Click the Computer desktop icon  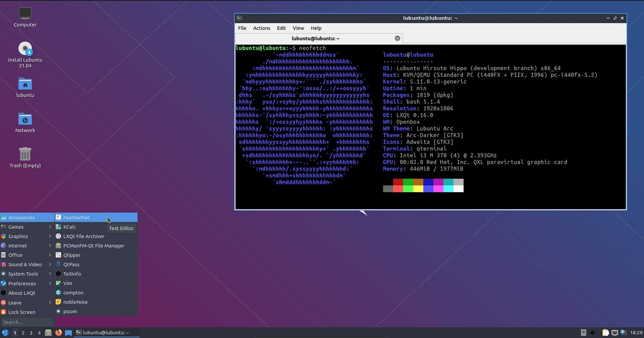coord(25,14)
